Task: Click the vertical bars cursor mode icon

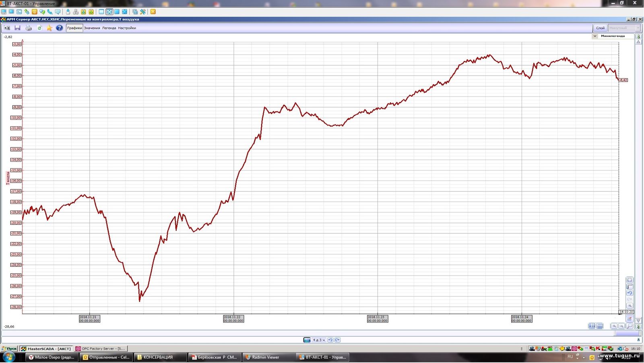Action: coord(592,326)
